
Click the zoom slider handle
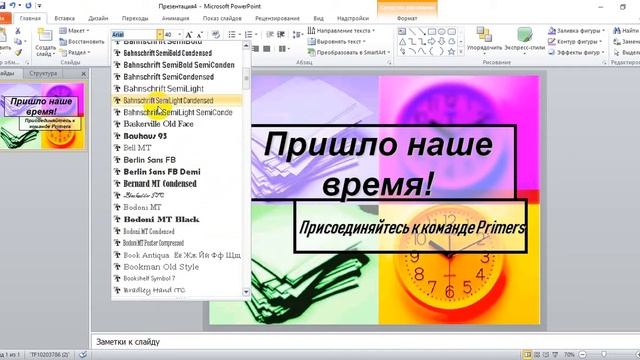(x=604, y=354)
